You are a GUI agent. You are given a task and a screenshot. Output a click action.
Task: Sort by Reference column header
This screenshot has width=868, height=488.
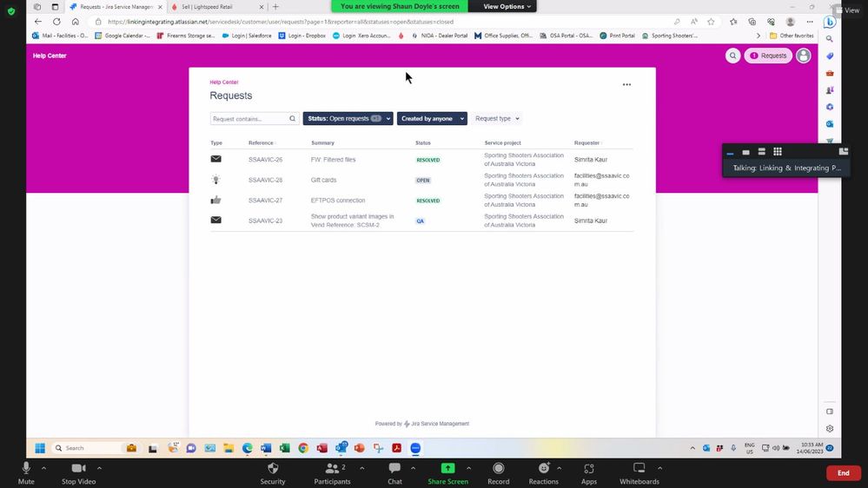[x=261, y=142]
